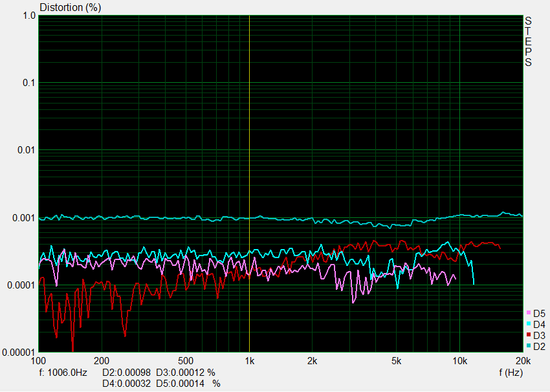Click the f: 1006.0Hz cursor readout

point(63,373)
